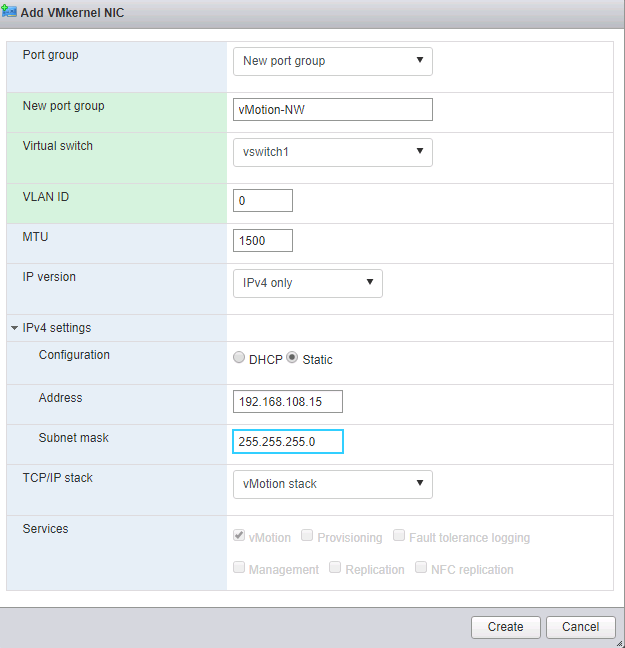Open the Port group dropdown
Viewport: 625px width, 648px height.
[332, 61]
